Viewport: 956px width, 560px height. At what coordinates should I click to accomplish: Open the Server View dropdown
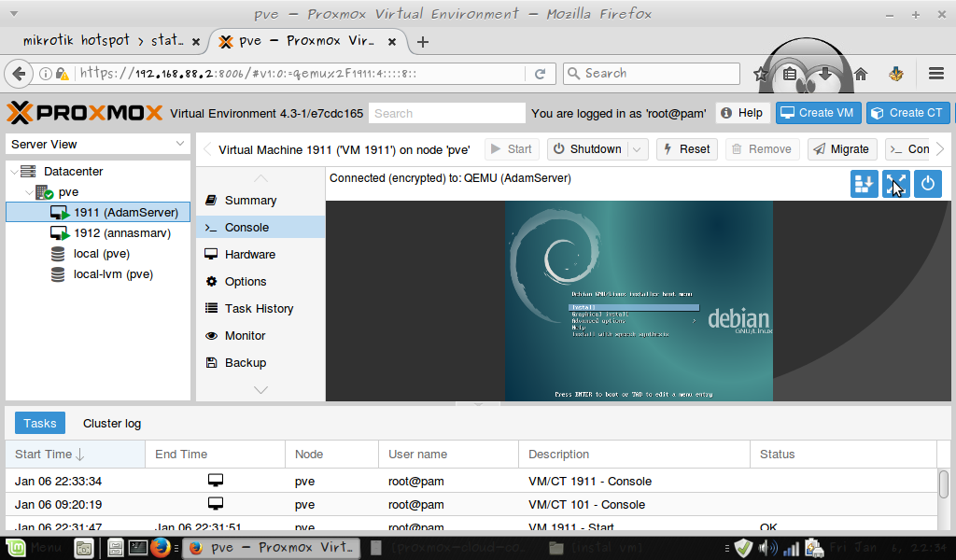(97, 145)
